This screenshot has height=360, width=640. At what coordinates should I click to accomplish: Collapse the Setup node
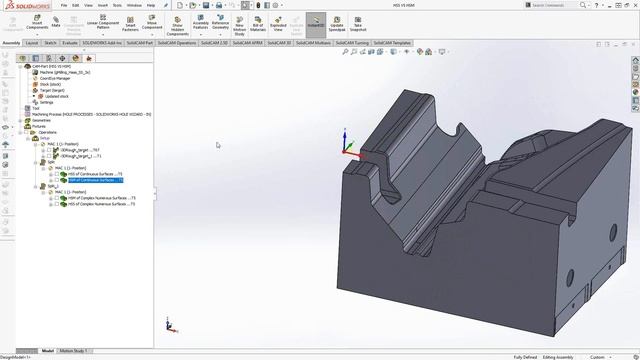point(28,138)
